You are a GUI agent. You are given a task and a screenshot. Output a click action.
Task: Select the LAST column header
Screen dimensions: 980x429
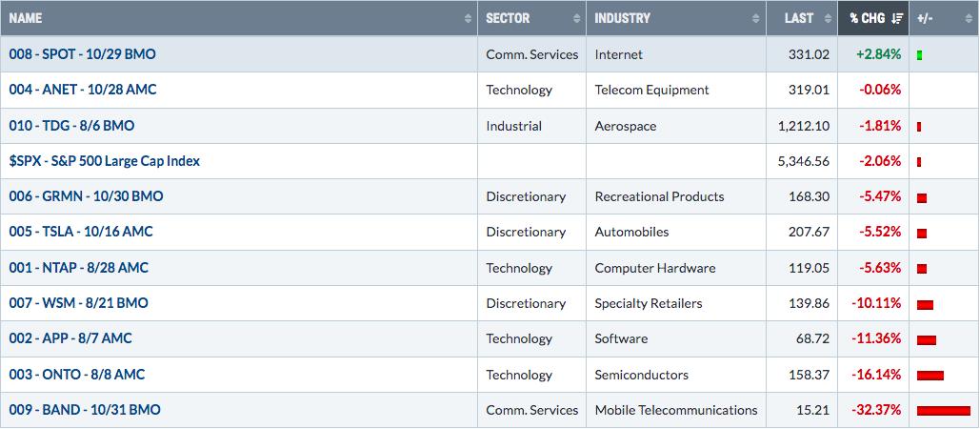[x=802, y=18]
